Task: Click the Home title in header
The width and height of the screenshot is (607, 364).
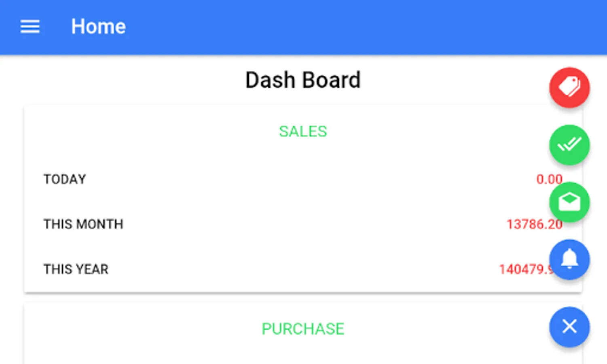Action: point(98,27)
